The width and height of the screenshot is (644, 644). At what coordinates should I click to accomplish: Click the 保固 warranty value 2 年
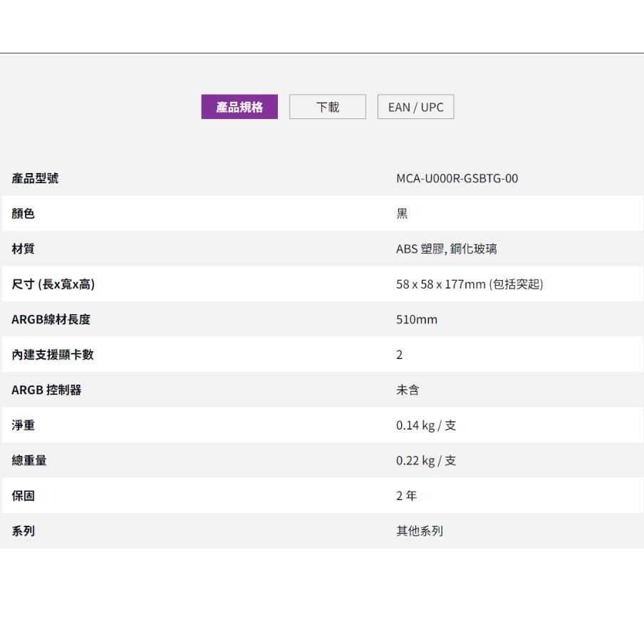coord(406,495)
